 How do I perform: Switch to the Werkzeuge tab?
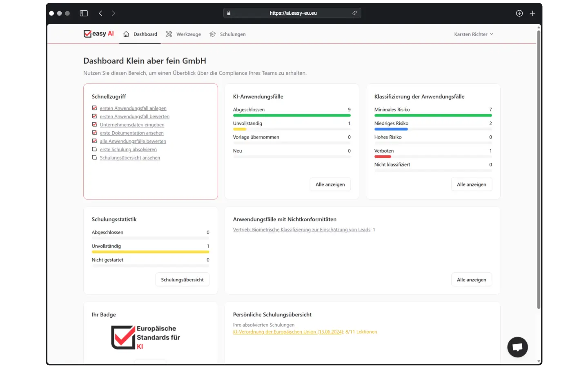pos(188,34)
